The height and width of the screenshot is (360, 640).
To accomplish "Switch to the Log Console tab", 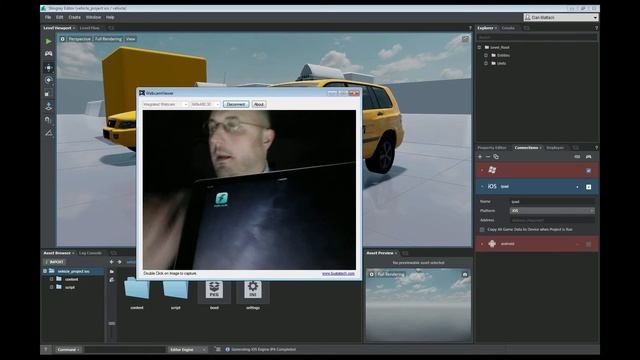I will click(91, 253).
